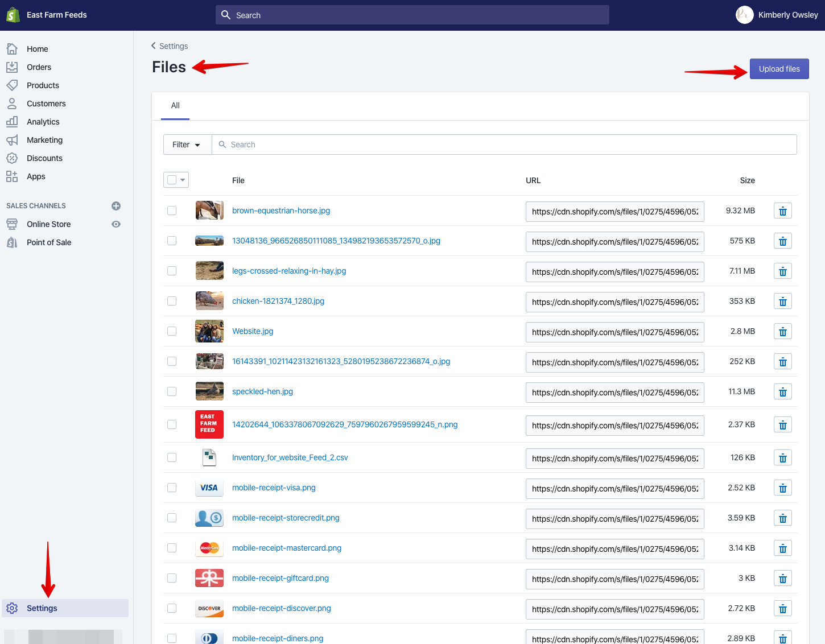Screen dimensions: 825x644
Task: Click the Settings gear icon
Action: pos(12,608)
